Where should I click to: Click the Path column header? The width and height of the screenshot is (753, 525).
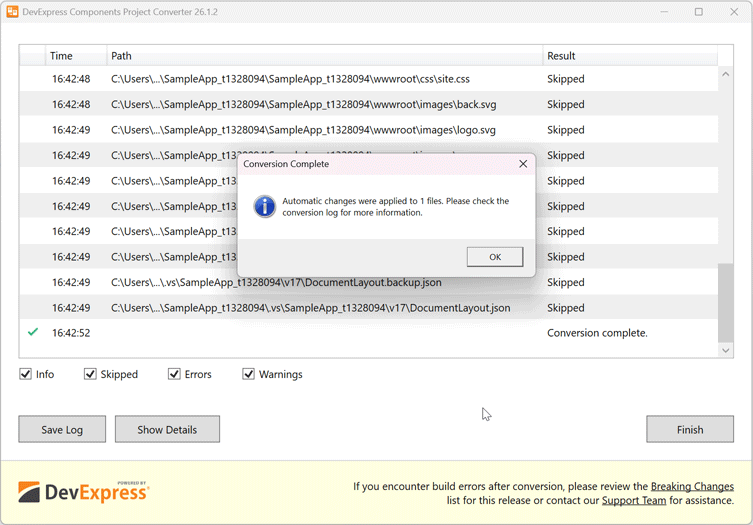tap(325, 56)
